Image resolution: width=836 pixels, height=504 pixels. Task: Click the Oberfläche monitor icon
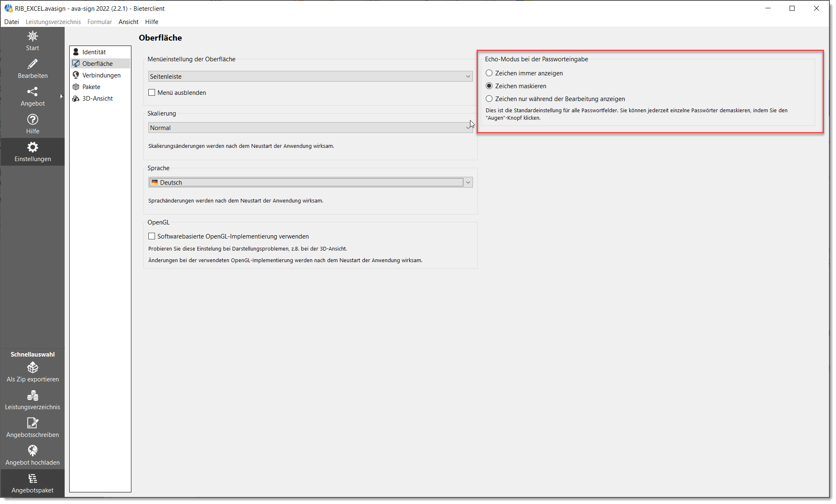tap(76, 63)
